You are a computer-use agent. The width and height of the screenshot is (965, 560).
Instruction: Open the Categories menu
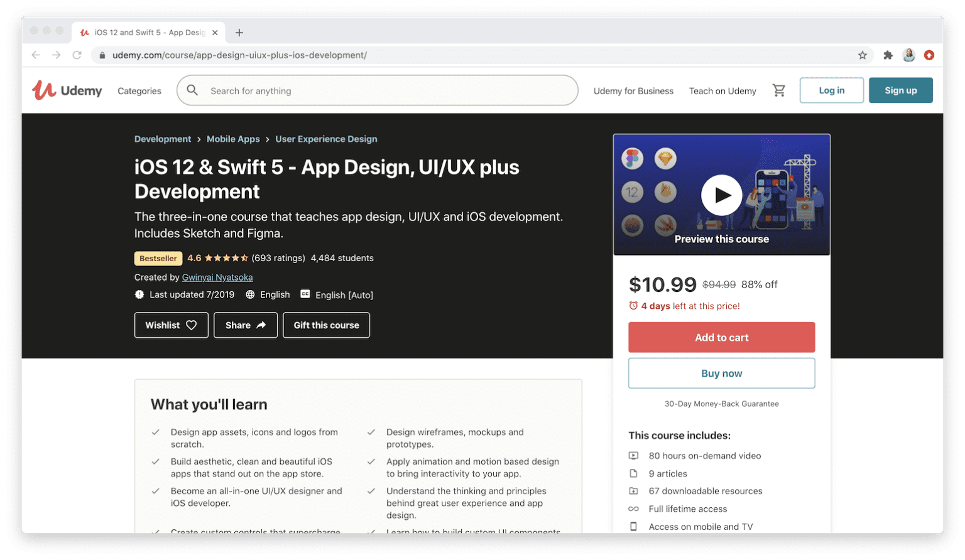139,90
